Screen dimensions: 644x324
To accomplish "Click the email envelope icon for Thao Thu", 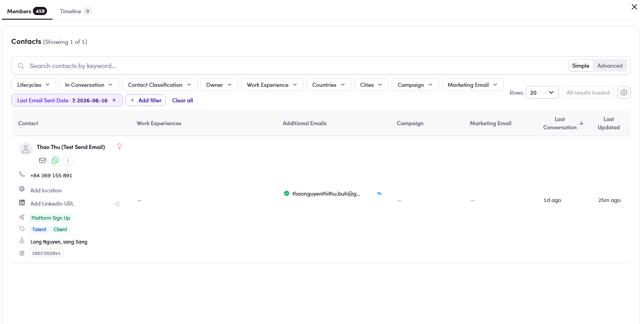I will tap(42, 160).
